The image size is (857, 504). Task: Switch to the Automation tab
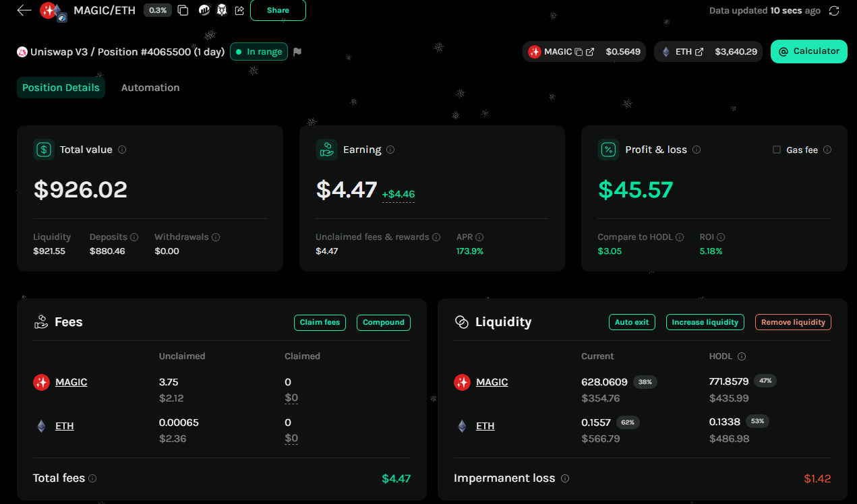(150, 88)
